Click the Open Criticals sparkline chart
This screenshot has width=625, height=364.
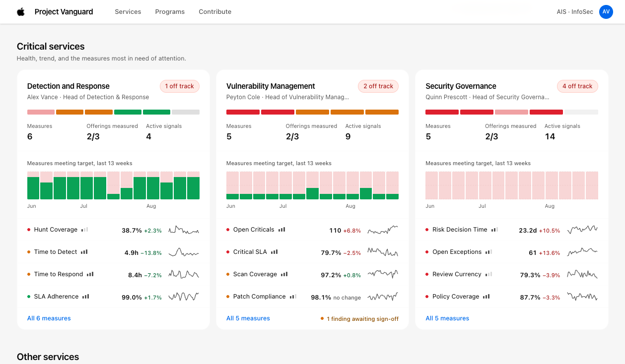(x=383, y=230)
